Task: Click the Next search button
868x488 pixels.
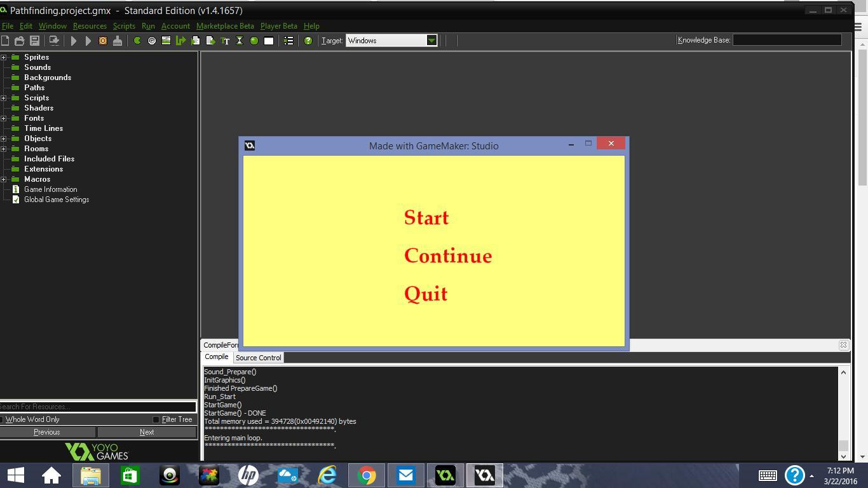Action: click(x=147, y=432)
